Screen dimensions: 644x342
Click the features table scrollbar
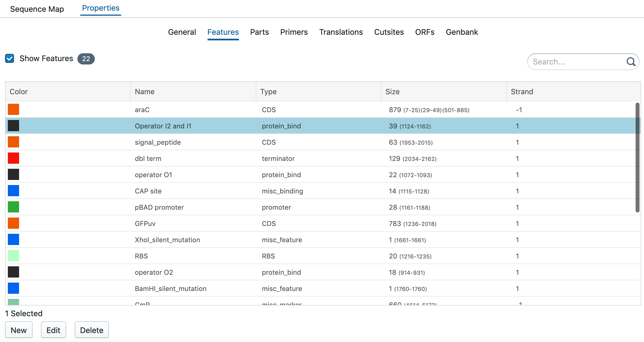click(x=637, y=157)
